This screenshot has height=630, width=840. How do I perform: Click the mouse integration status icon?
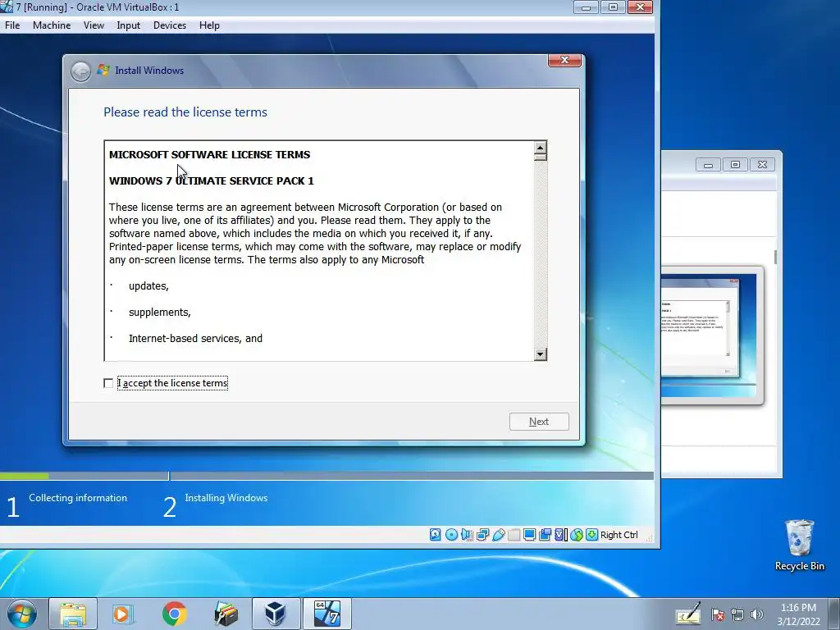point(576,535)
